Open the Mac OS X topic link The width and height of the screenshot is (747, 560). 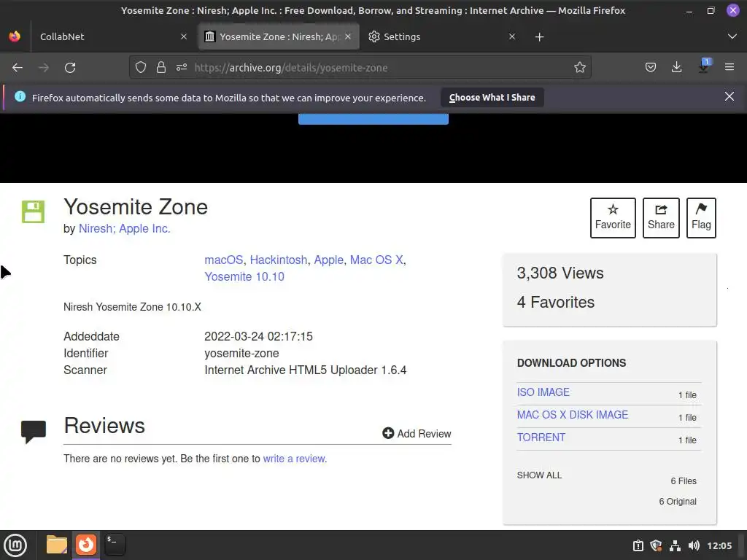tap(376, 260)
